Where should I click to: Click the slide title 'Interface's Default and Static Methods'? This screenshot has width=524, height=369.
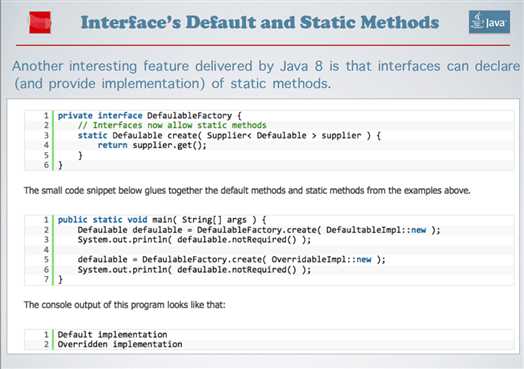(260, 23)
